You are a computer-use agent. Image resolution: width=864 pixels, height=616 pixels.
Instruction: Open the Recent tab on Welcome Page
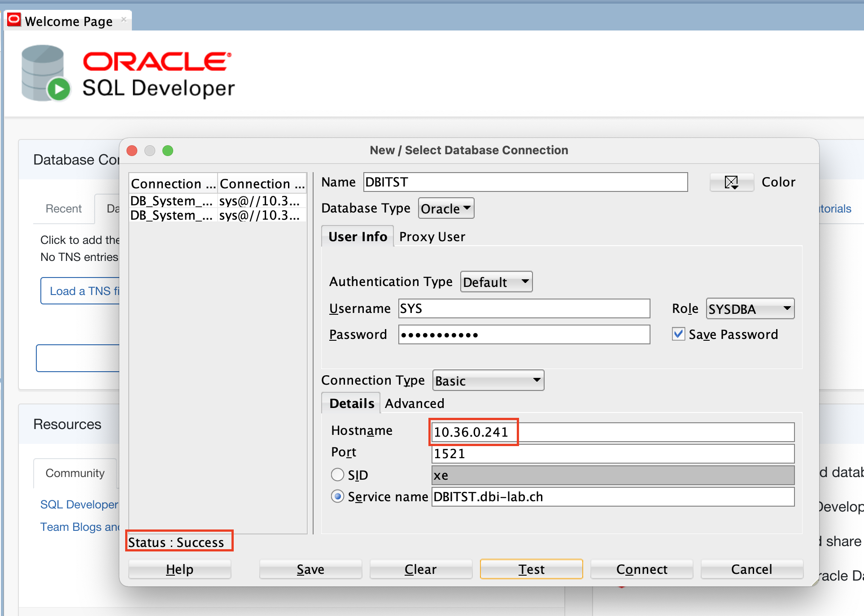[64, 208]
